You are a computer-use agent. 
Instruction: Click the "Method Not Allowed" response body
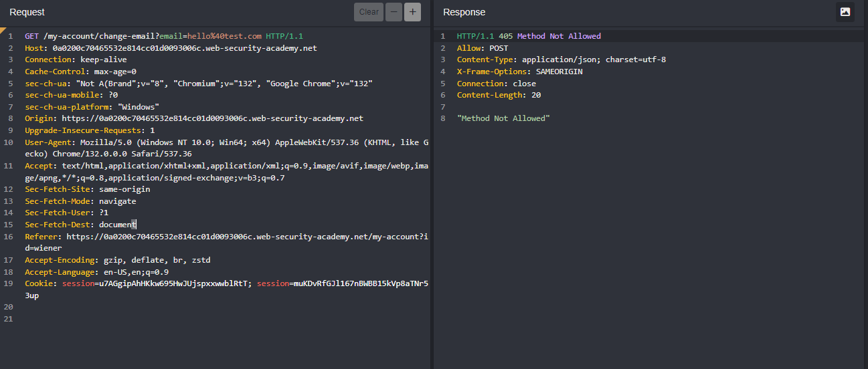pos(503,118)
